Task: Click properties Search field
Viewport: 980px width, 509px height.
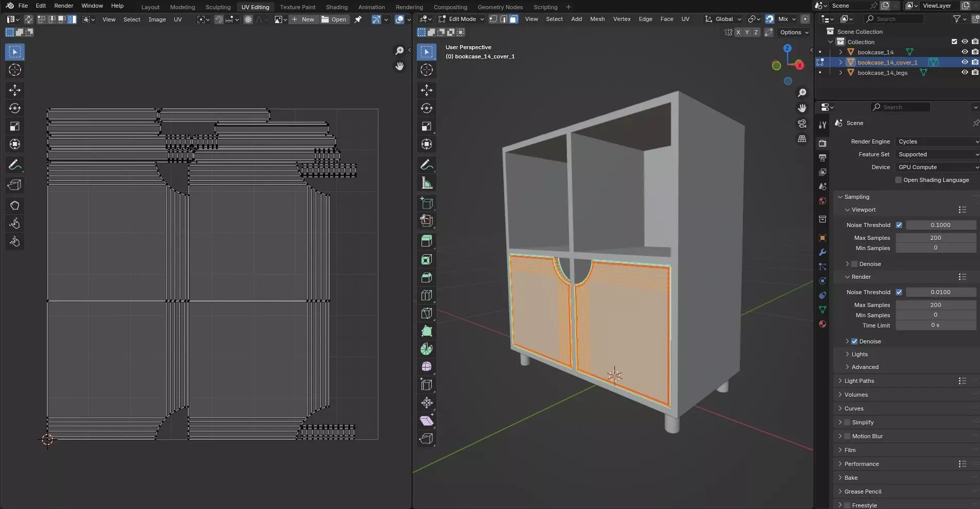Action: pos(901,107)
